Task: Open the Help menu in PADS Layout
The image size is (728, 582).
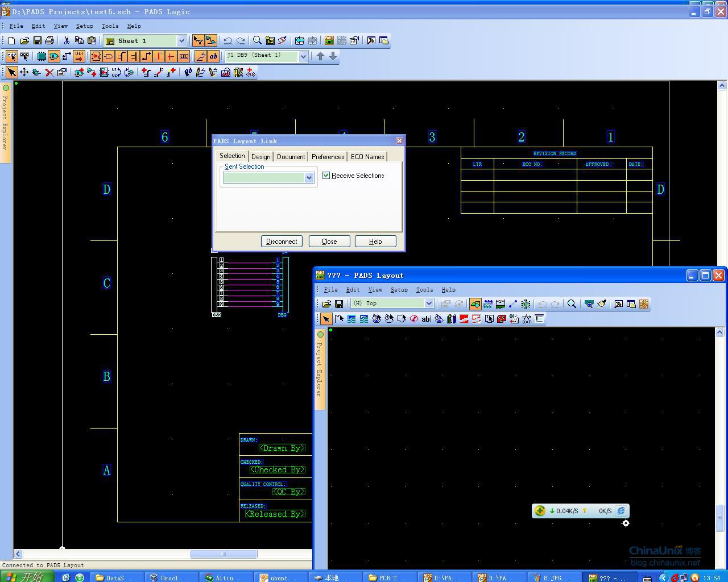Action: tap(448, 290)
